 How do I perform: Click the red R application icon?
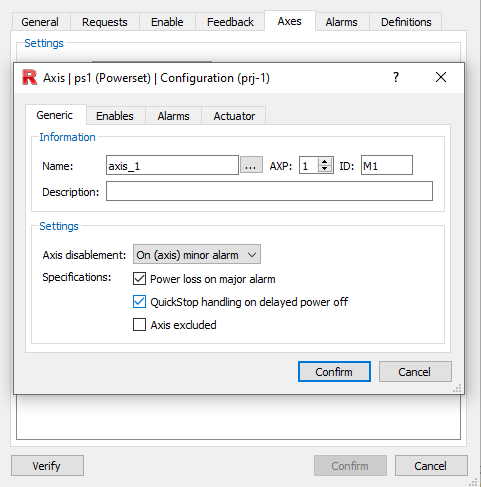point(29,77)
